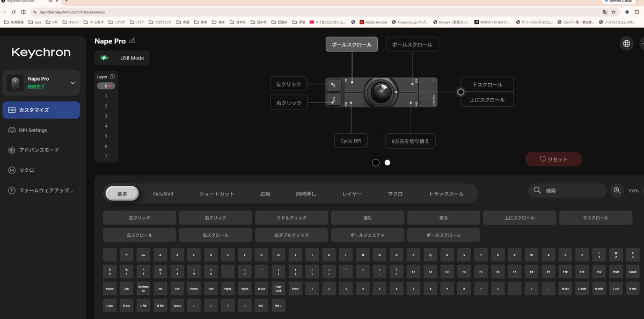Click the scroll wheel ring icon on the trackball diagram

[x=460, y=92]
